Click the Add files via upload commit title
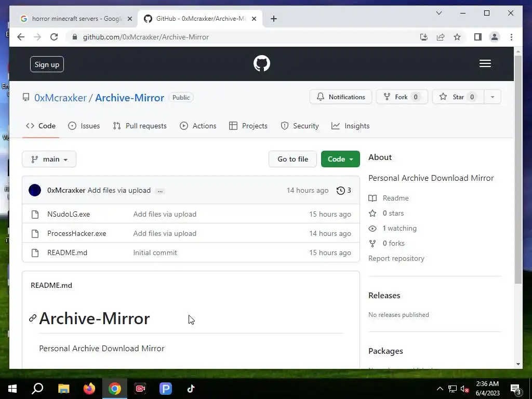 point(119,190)
